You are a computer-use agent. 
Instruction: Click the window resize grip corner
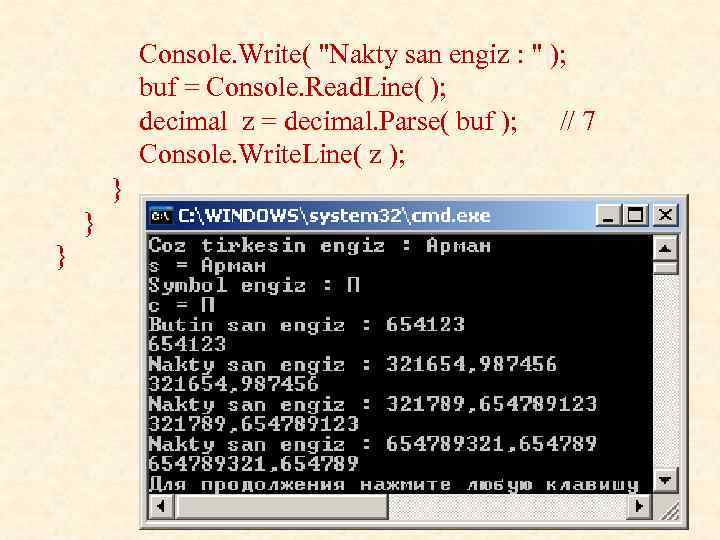coord(668,509)
